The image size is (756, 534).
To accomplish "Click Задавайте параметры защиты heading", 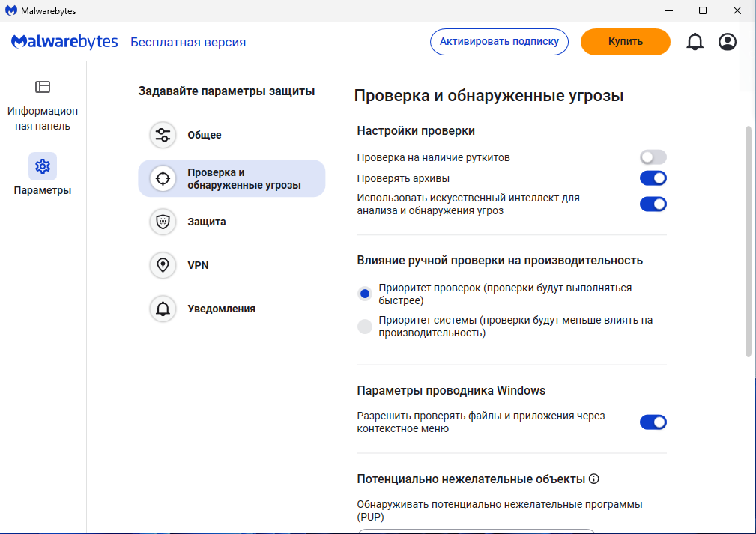I will 226,91.
